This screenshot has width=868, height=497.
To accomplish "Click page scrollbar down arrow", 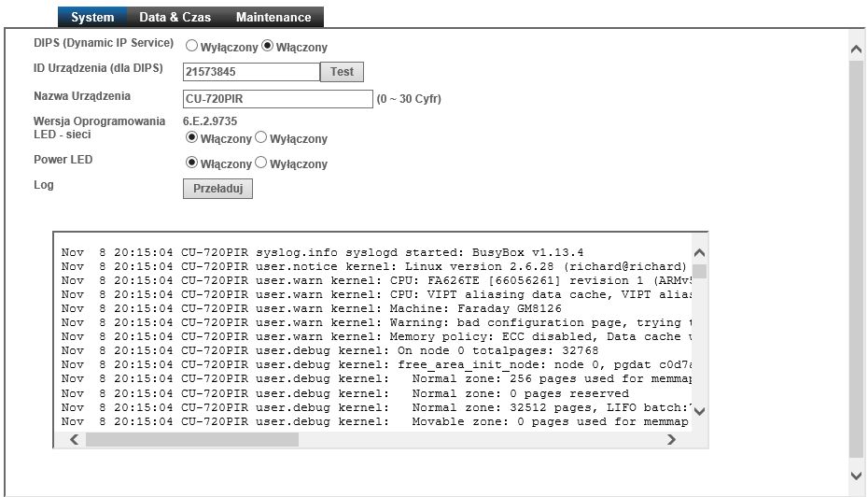I will 857,476.
